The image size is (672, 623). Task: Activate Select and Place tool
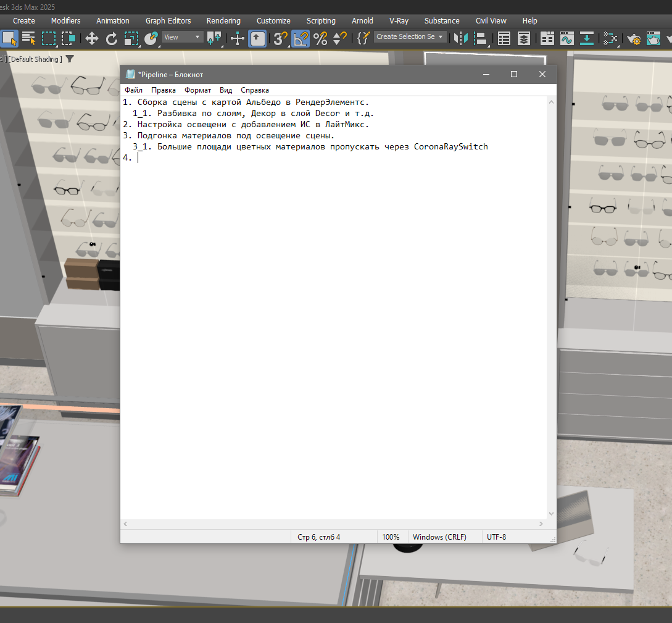click(151, 38)
